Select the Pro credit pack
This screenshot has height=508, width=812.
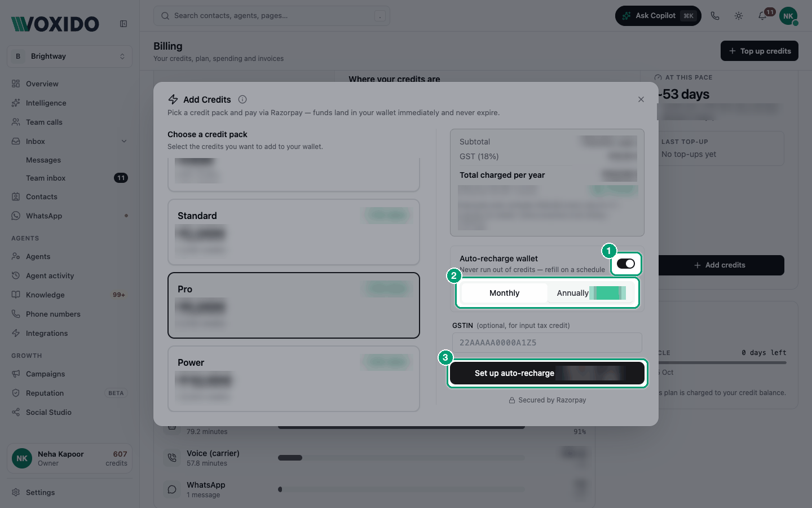[294, 305]
